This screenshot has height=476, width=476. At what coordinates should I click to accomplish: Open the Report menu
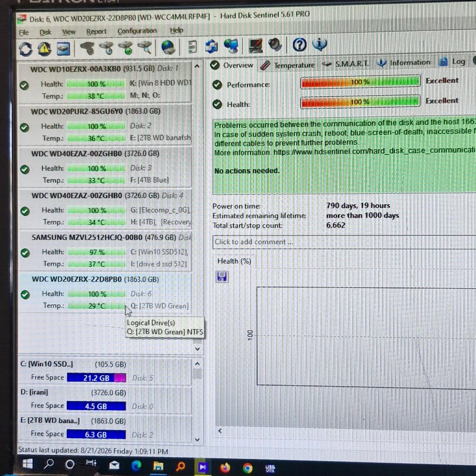point(96,31)
